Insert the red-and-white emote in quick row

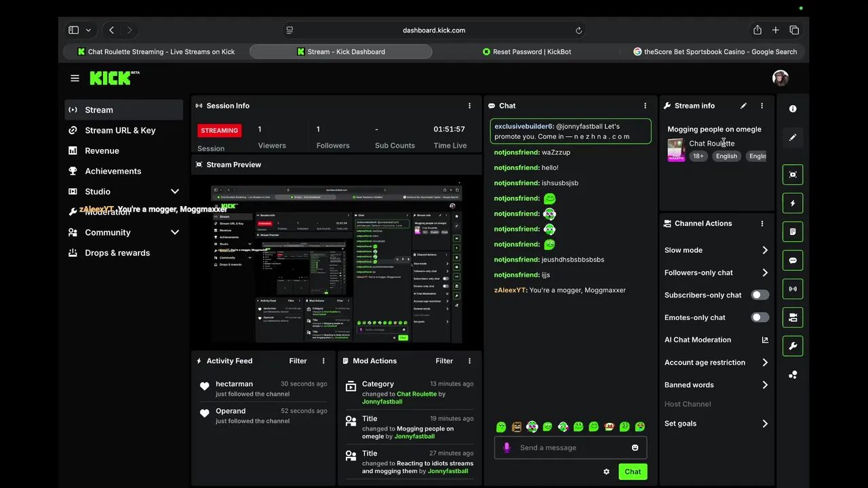click(609, 426)
